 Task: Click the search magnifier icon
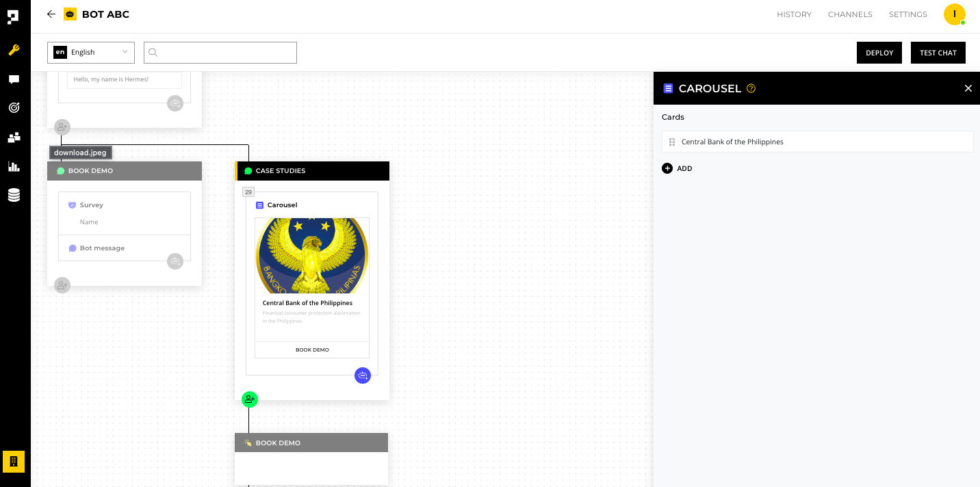click(153, 53)
